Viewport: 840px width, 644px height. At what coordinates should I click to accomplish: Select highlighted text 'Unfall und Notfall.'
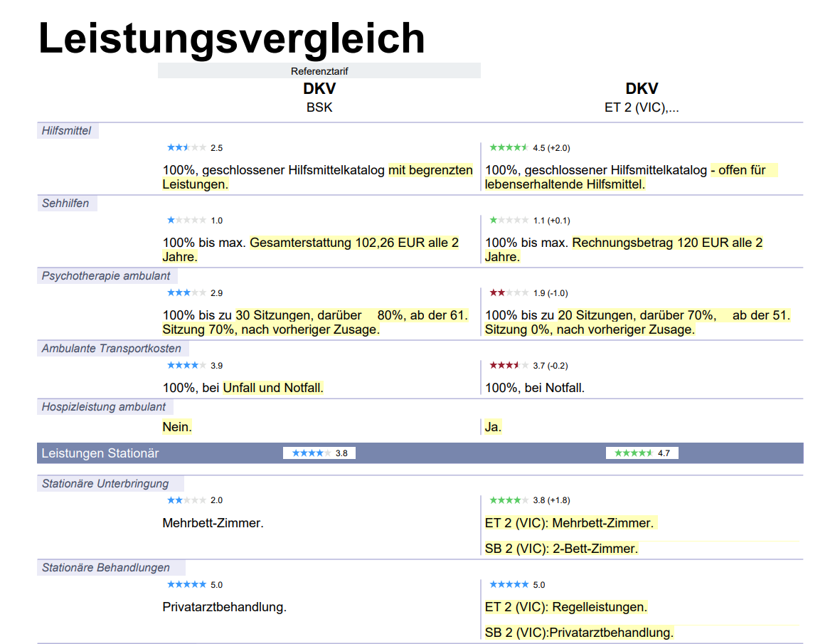tap(273, 387)
